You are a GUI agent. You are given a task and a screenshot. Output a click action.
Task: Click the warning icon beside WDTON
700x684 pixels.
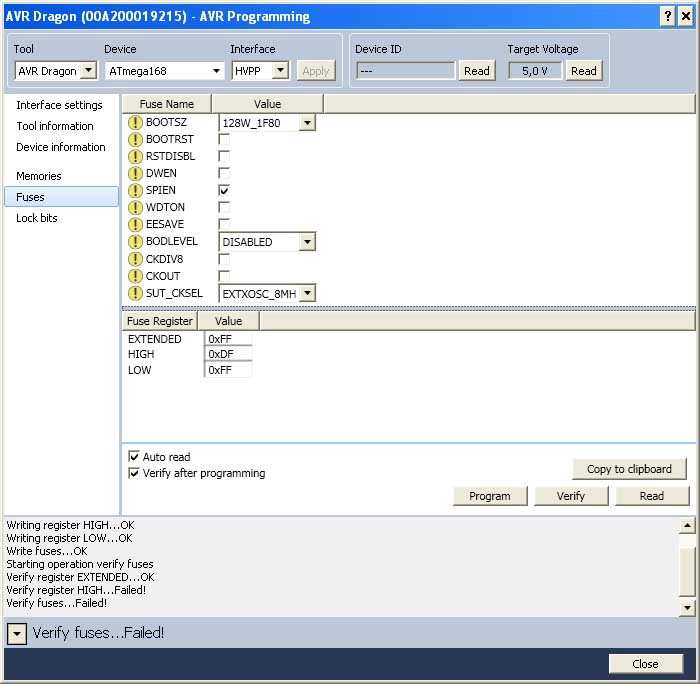[135, 208]
